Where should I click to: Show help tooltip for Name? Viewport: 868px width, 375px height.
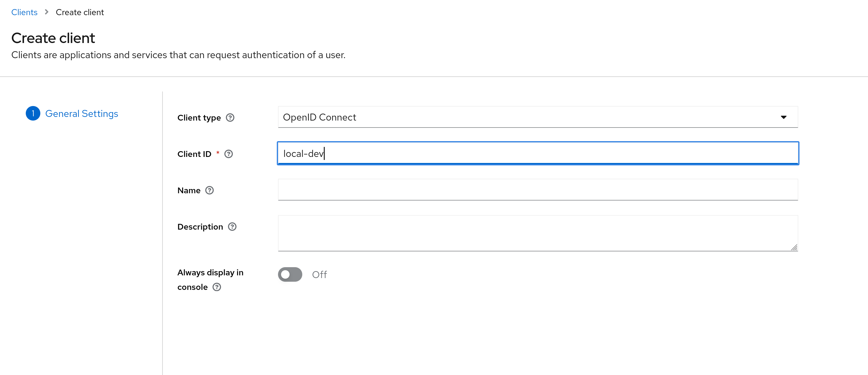coord(209,190)
